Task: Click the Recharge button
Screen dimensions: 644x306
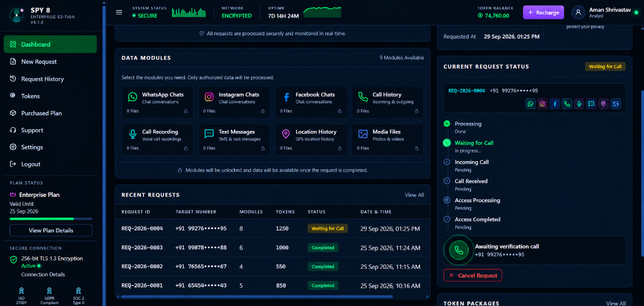Action: (x=543, y=13)
